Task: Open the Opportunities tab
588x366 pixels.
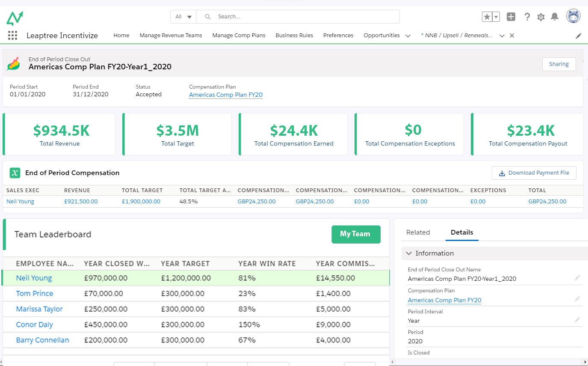Action: (381, 36)
